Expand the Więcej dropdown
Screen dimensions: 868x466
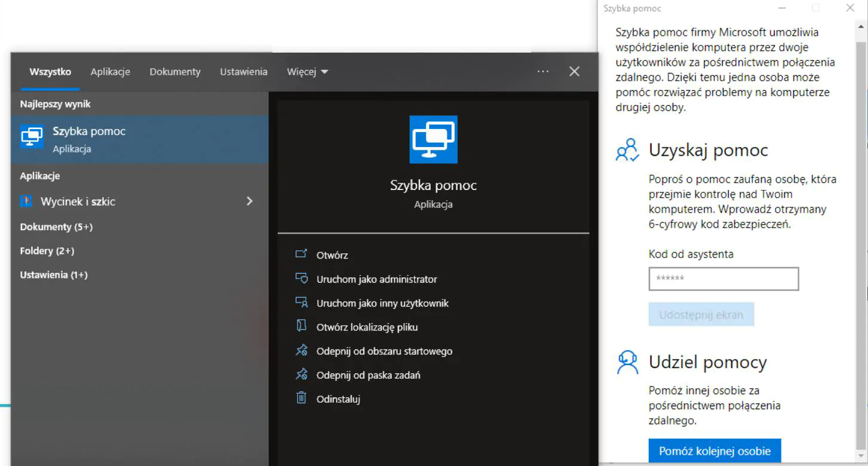coord(308,72)
